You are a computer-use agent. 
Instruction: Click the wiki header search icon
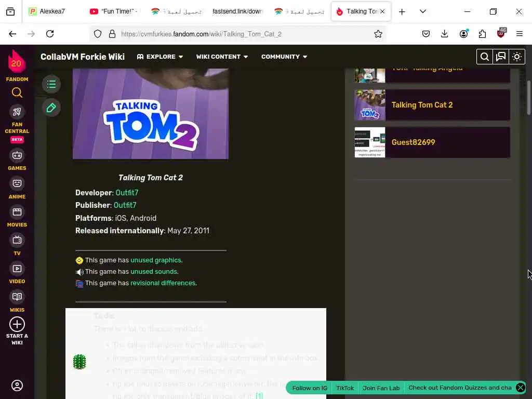coord(485,57)
